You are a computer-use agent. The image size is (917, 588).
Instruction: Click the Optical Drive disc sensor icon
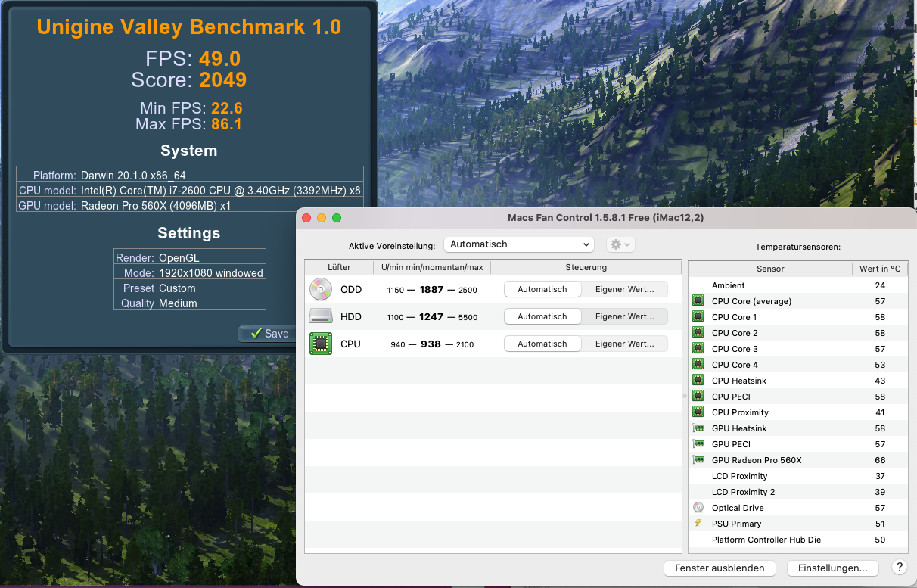(x=698, y=508)
